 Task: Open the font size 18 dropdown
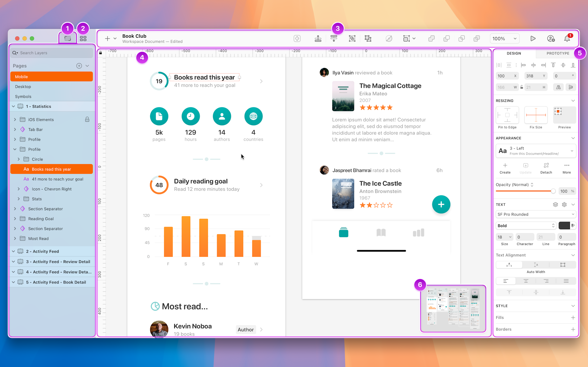(504, 237)
